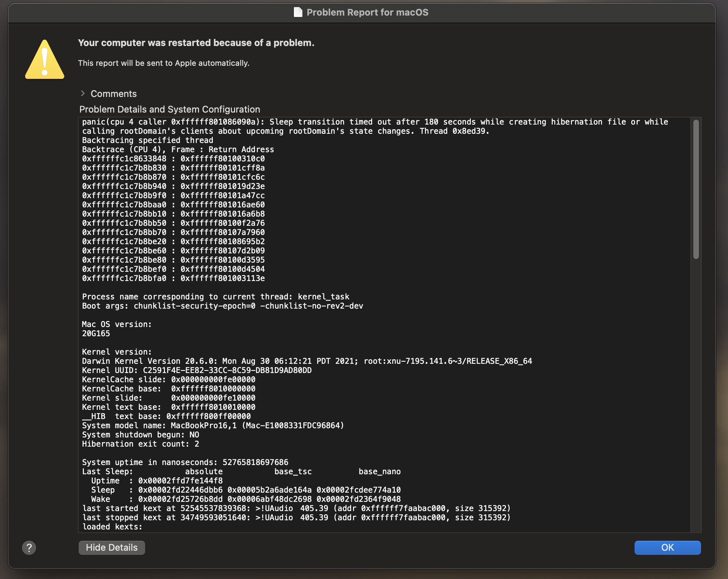The image size is (728, 579).
Task: Click 'This report will be sent to Apple automatically.'
Action: click(164, 63)
